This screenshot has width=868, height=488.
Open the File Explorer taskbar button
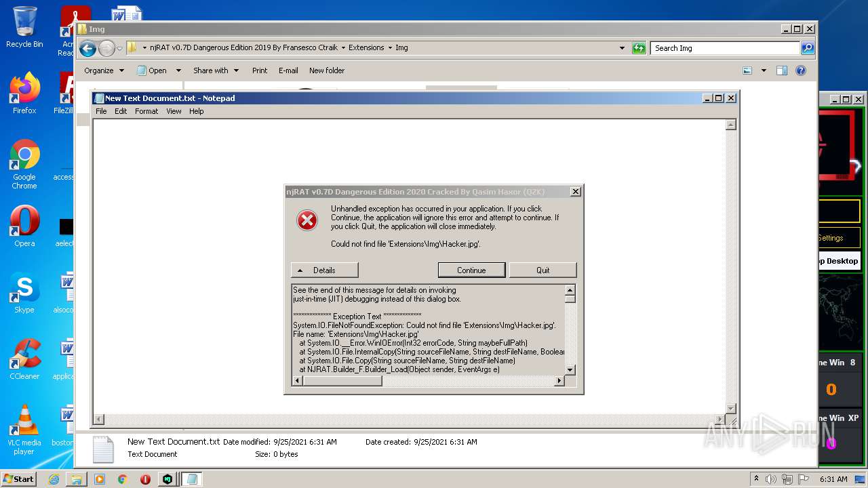tap(77, 479)
